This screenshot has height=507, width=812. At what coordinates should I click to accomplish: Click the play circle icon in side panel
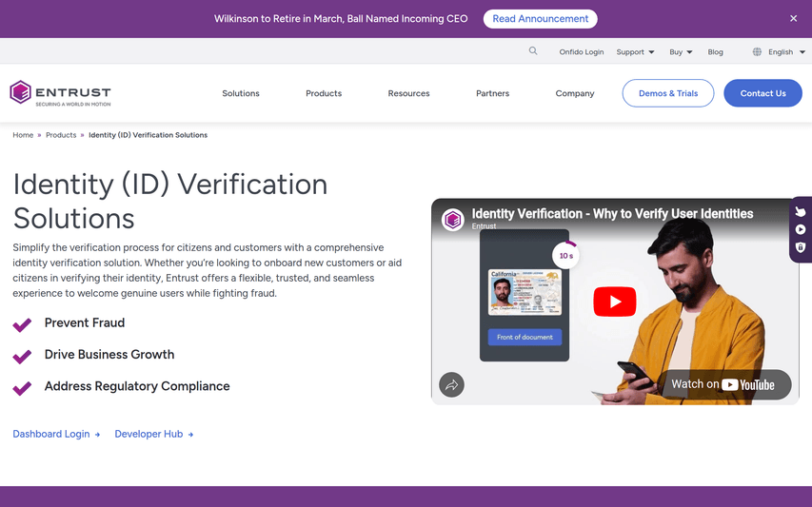801,229
